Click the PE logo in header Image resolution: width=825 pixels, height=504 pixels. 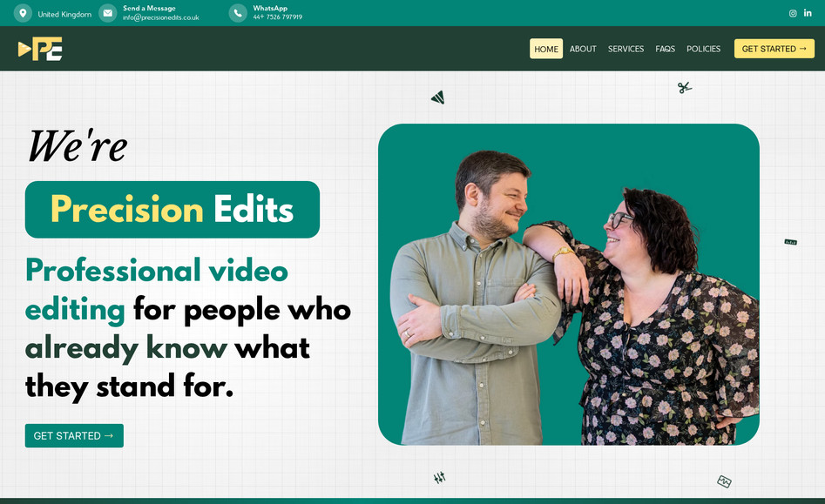click(x=40, y=49)
